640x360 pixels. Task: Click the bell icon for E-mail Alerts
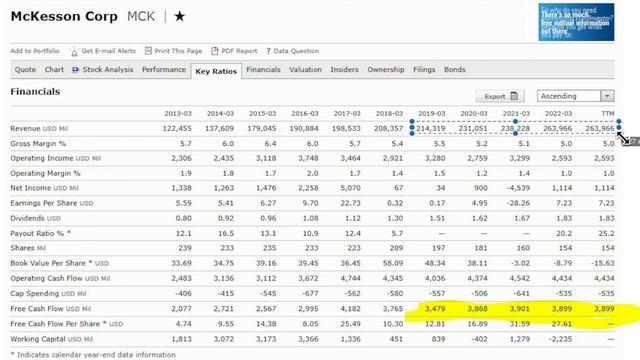click(x=74, y=52)
